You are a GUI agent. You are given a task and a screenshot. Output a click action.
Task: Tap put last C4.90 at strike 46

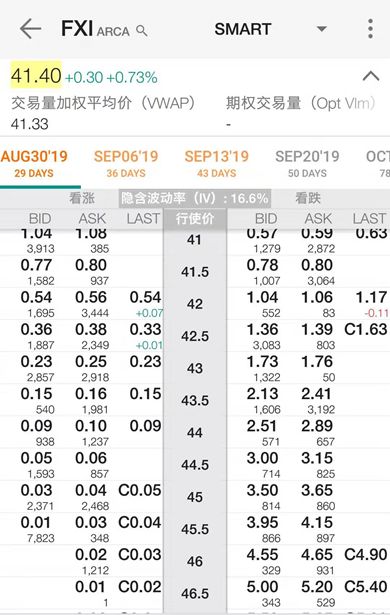click(x=366, y=555)
